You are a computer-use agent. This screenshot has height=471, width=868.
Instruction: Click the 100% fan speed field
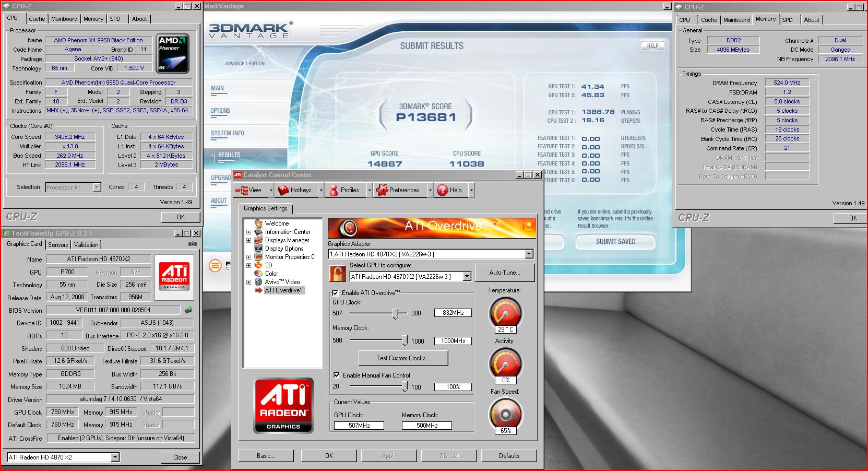(x=453, y=387)
